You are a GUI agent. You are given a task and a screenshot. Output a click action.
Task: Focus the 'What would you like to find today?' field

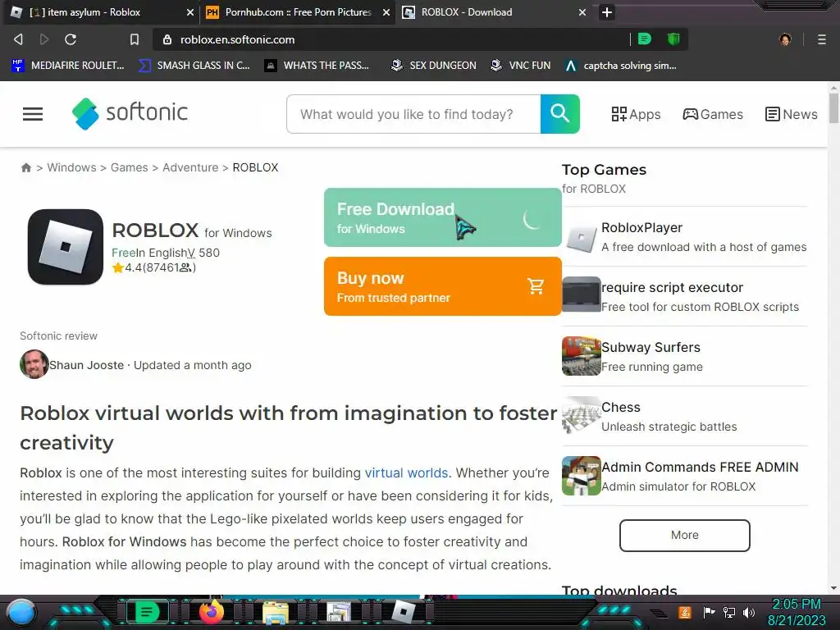413,114
